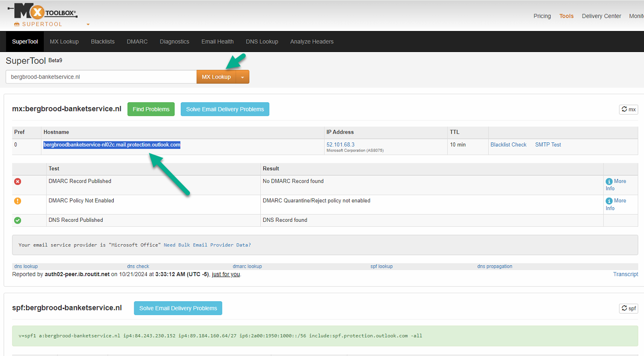
Task: Open IP address 52.101.68.3 link
Action: [x=340, y=145]
